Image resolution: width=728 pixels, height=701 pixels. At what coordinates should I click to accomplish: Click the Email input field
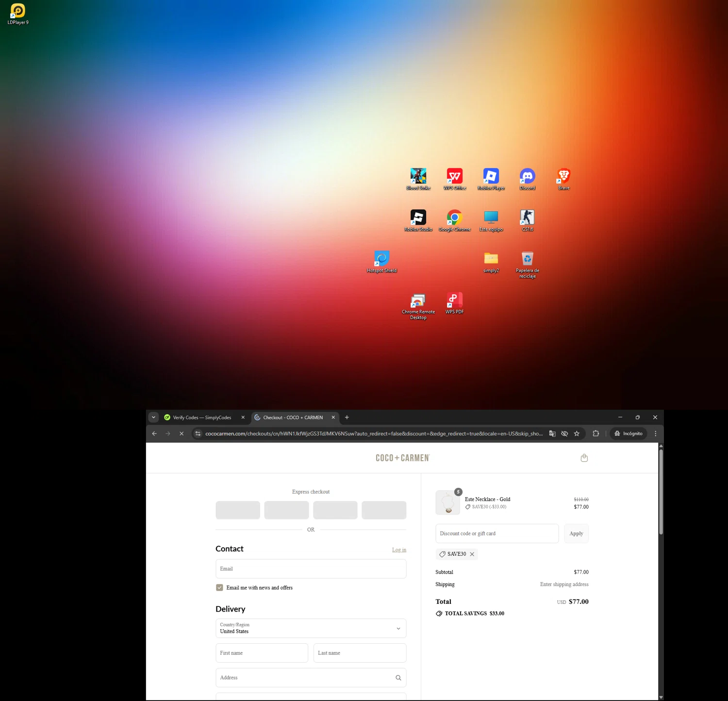coord(311,568)
